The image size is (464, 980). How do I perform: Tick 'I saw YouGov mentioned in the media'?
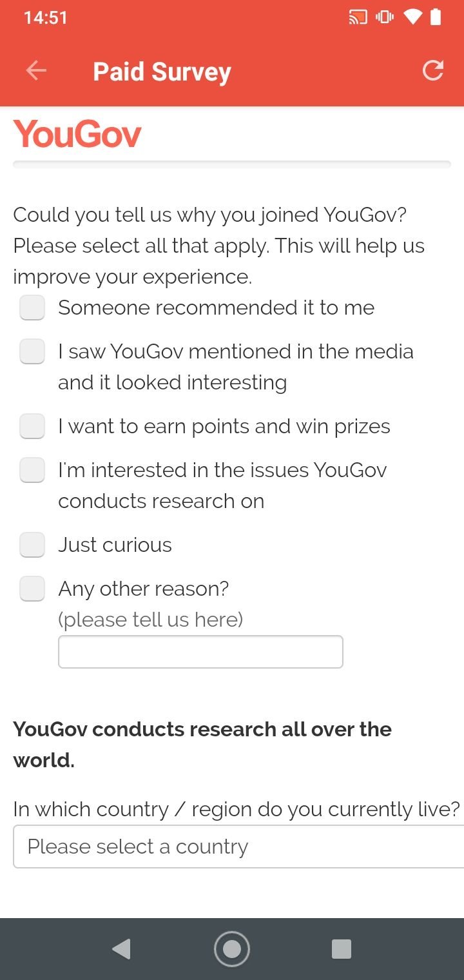click(32, 351)
